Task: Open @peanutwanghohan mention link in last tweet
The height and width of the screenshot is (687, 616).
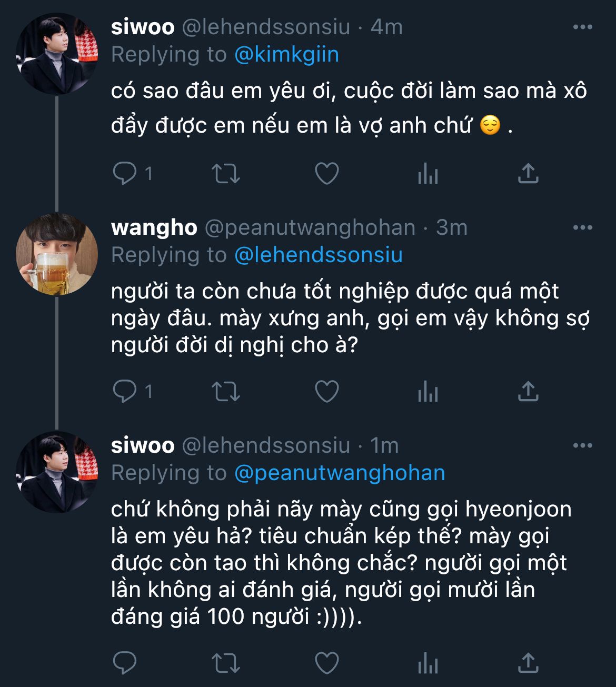Action: 339,473
